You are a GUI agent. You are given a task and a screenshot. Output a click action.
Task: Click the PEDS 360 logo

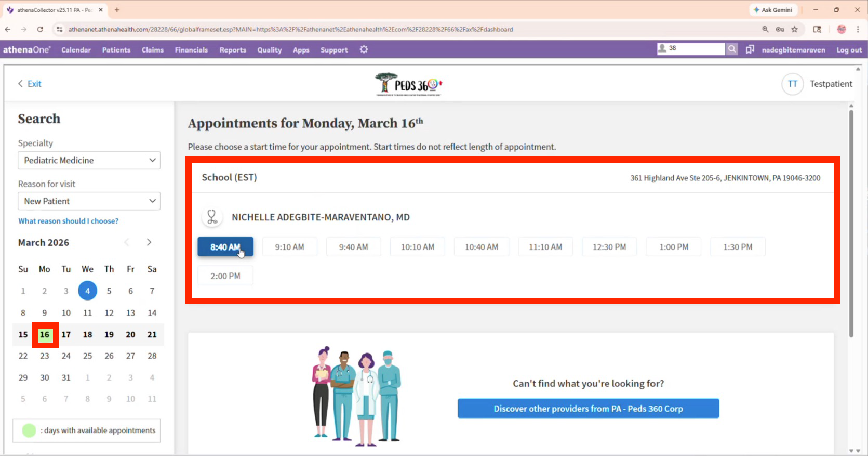pyautogui.click(x=409, y=84)
